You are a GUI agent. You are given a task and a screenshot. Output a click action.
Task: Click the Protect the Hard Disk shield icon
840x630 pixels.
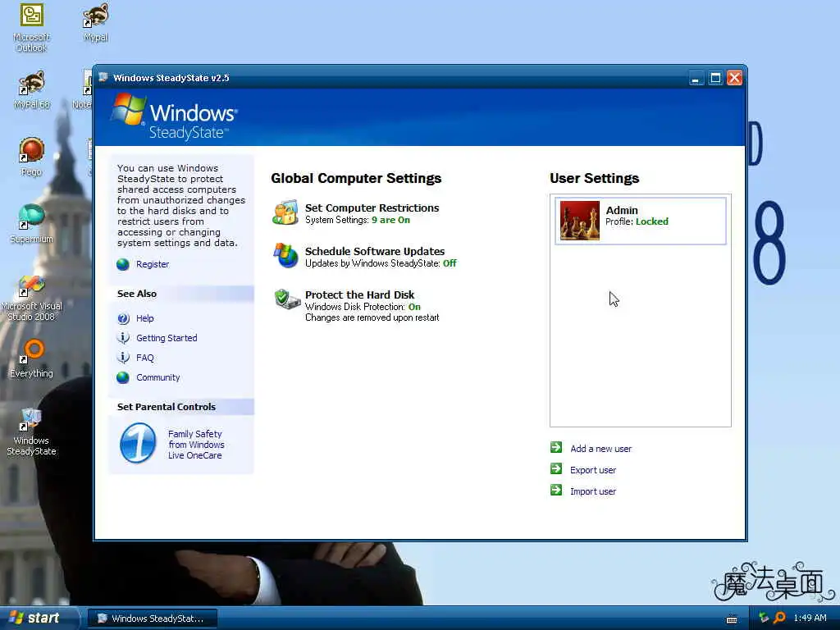tap(287, 299)
